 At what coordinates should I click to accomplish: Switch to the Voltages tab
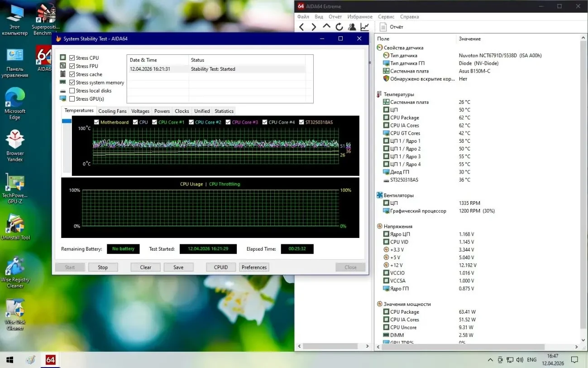click(x=140, y=111)
